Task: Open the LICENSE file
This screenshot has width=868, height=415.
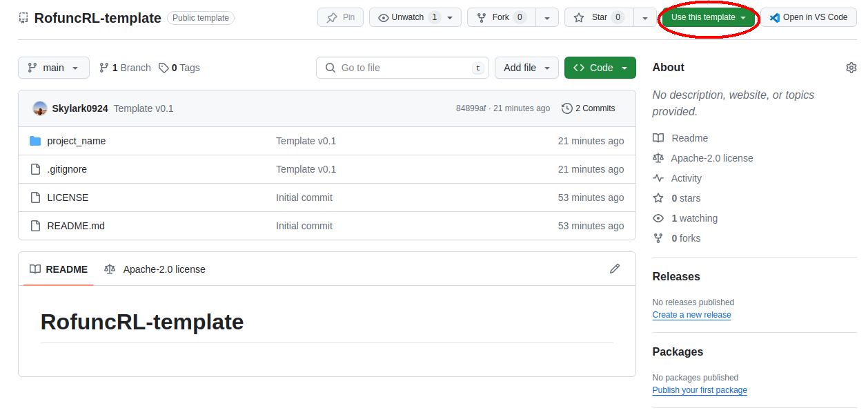Action: (68, 197)
